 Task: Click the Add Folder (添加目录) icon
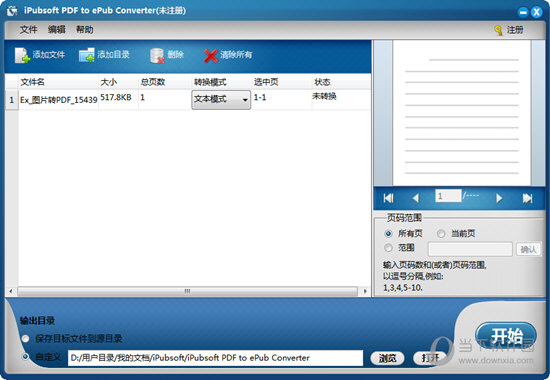[87, 55]
